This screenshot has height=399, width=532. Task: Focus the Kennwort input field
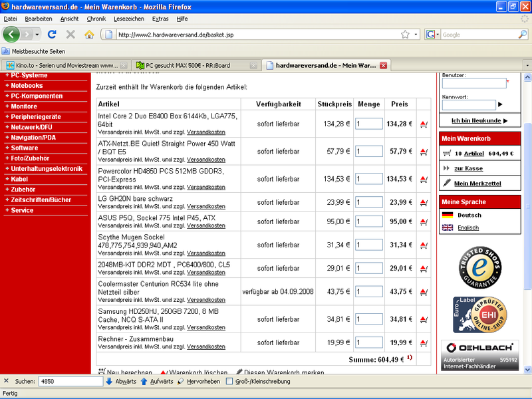click(x=469, y=104)
